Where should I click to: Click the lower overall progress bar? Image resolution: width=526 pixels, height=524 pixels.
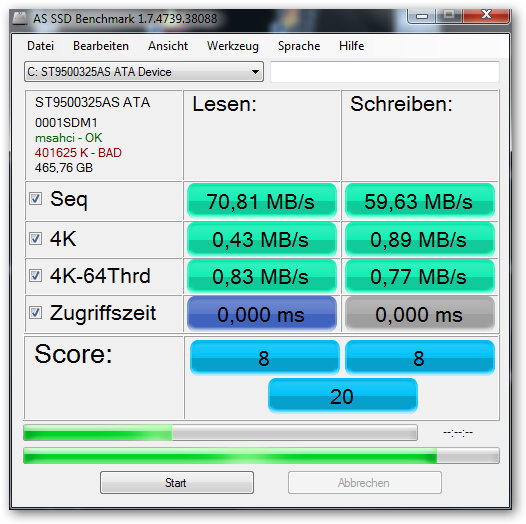[261, 456]
